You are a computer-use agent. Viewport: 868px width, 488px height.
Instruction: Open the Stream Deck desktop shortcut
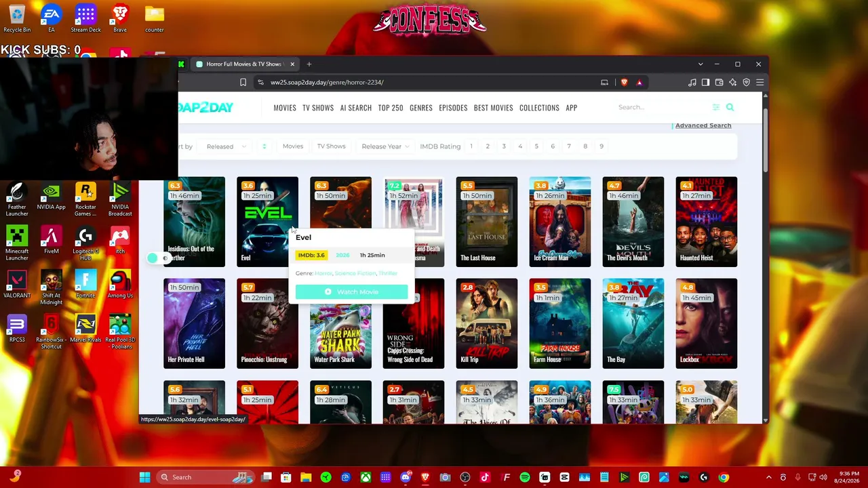pos(85,19)
